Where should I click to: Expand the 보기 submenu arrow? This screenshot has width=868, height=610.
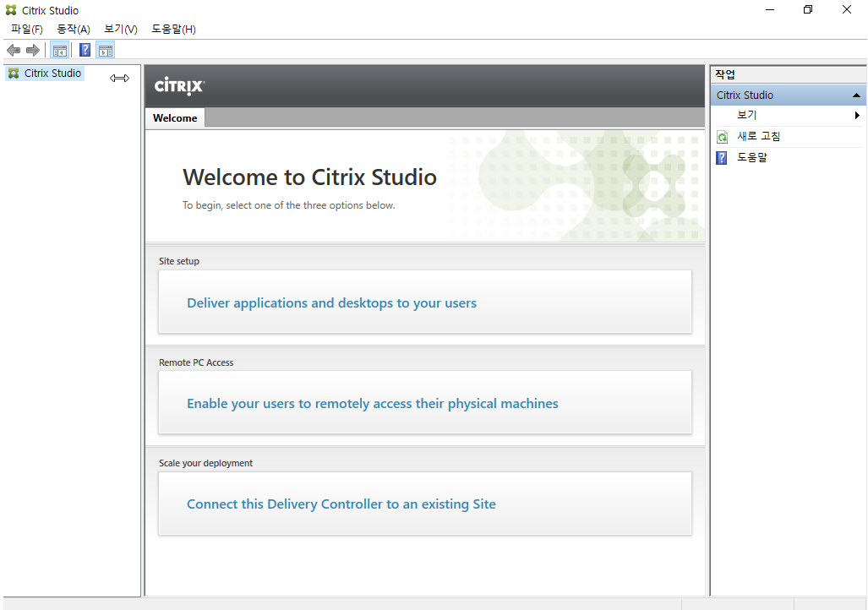(857, 115)
